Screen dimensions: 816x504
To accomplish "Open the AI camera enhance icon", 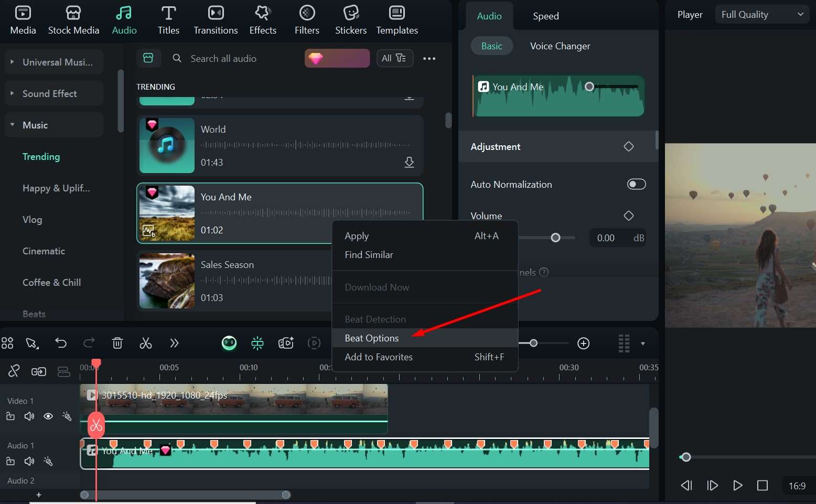I will [286, 343].
